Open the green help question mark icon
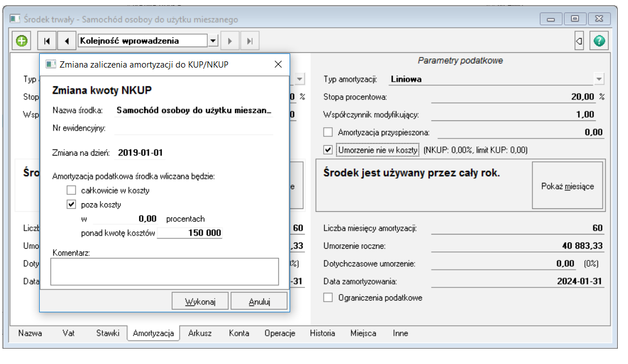Viewport: 628px width, 364px height. [x=599, y=41]
